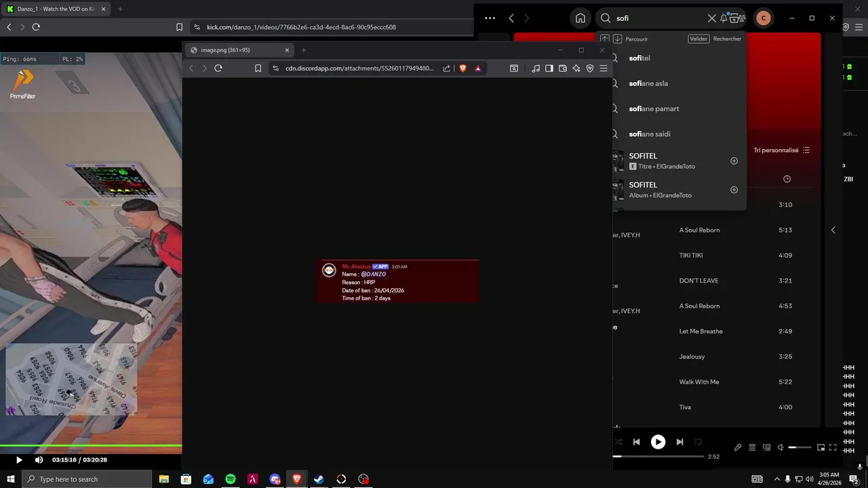Image resolution: width=868 pixels, height=488 pixels.
Task: Select the DON'T LEAVE track
Action: tap(698, 281)
